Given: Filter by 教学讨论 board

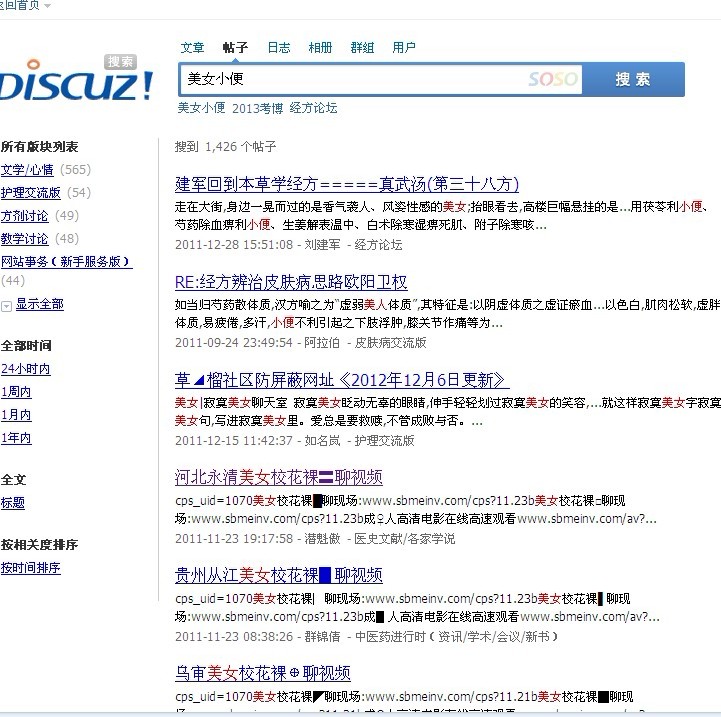Looking at the screenshot, I should point(24,239).
